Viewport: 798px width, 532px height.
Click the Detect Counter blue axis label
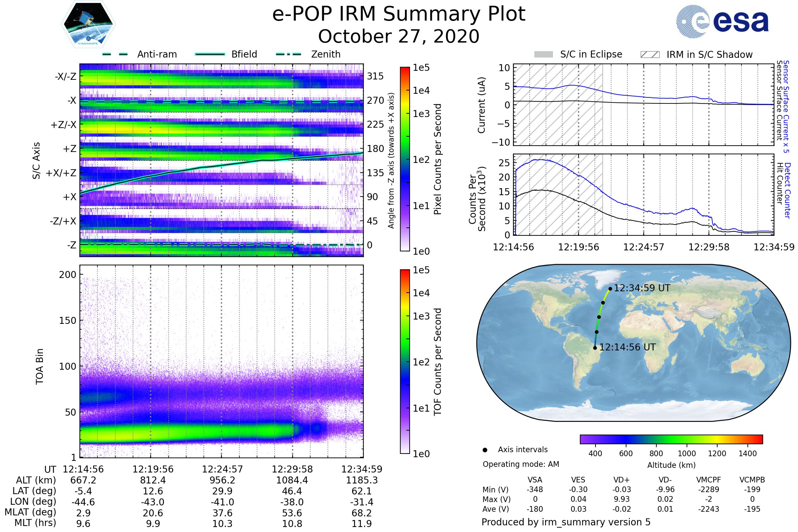tap(787, 190)
